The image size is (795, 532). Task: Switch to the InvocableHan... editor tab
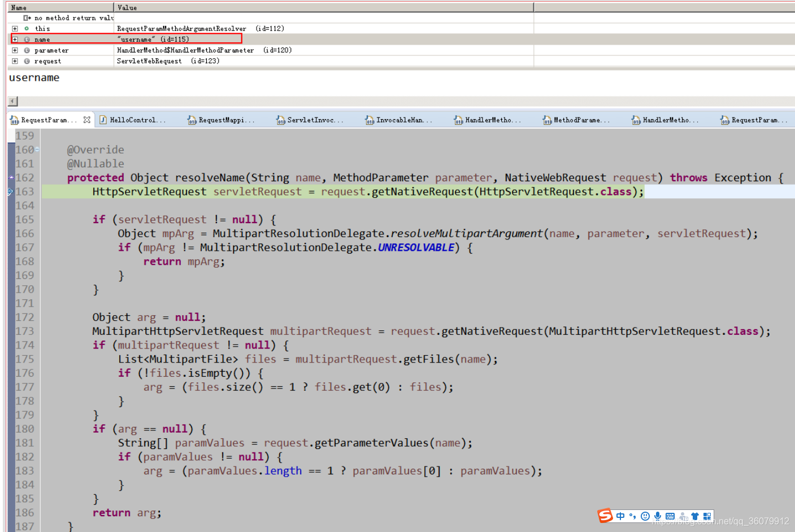(399, 120)
